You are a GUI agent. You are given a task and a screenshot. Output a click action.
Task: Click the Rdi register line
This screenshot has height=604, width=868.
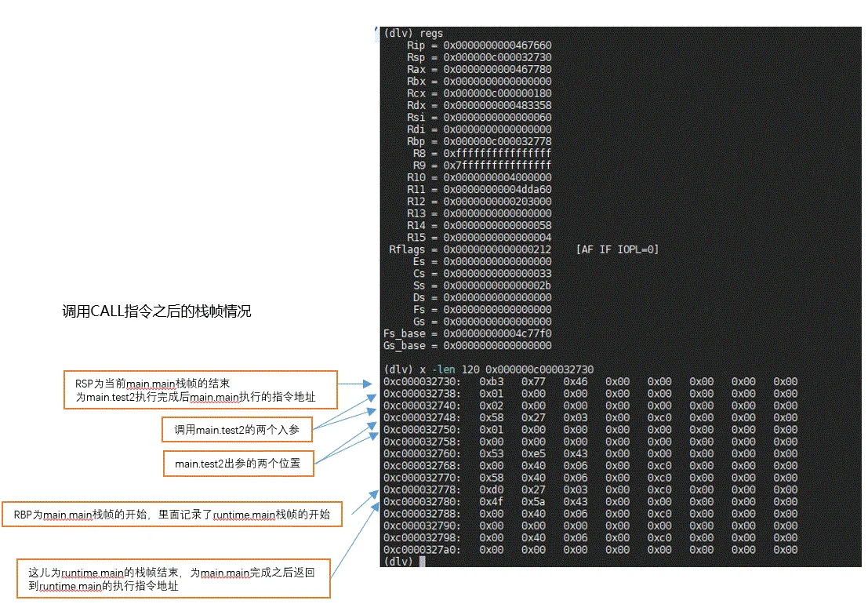point(479,129)
